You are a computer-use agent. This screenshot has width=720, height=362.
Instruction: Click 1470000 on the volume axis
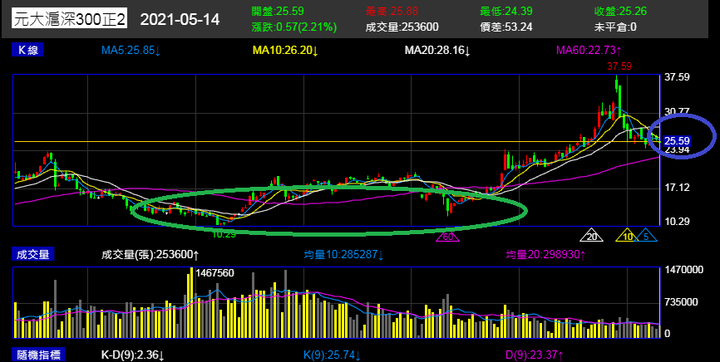pos(685,270)
